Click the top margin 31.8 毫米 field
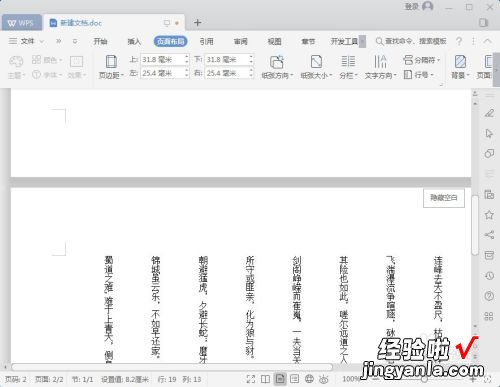 point(162,60)
